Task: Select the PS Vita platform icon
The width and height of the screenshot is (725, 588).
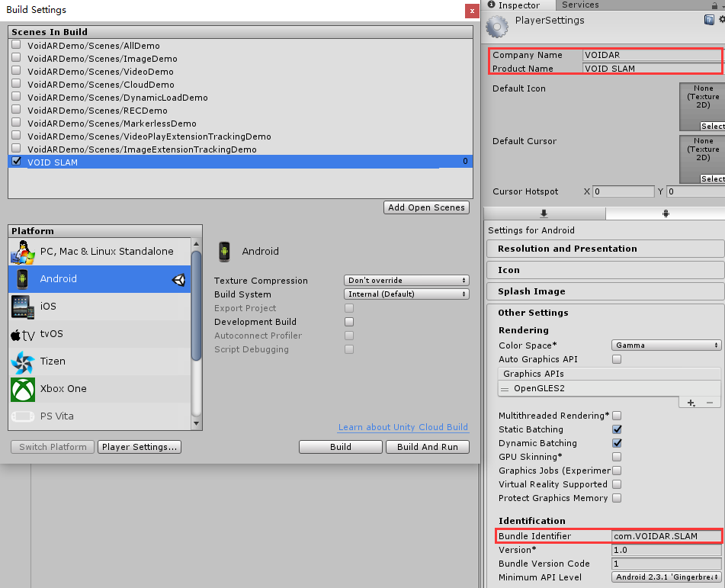Action: click(23, 416)
